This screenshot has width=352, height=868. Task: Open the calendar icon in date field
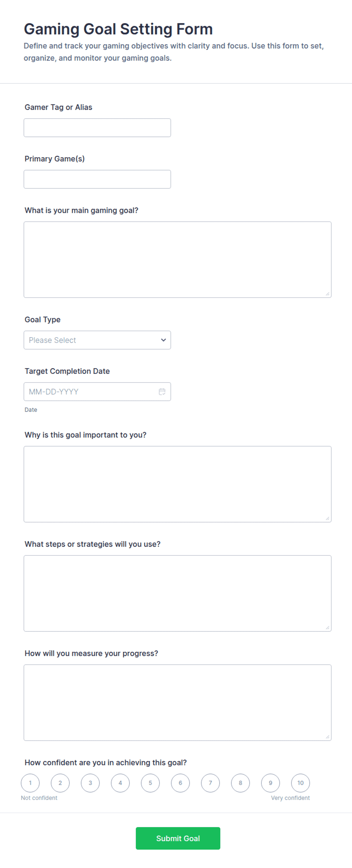[162, 392]
